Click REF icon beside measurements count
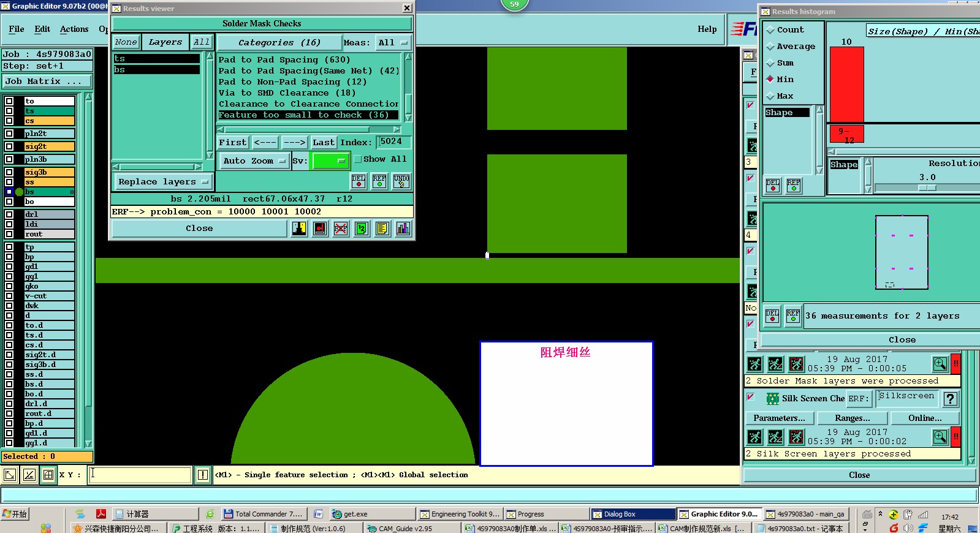 [x=793, y=316]
